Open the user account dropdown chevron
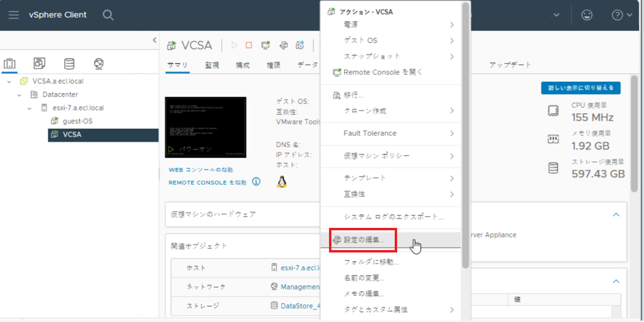The height and width of the screenshot is (322, 644). click(557, 15)
